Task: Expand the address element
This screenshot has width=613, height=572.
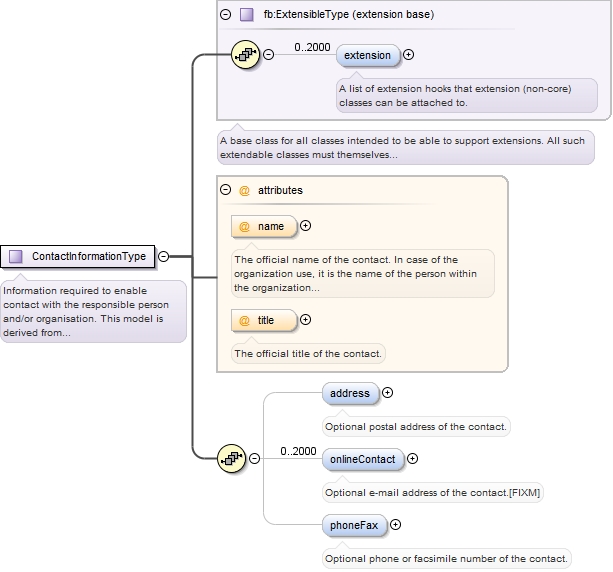Action: point(388,393)
